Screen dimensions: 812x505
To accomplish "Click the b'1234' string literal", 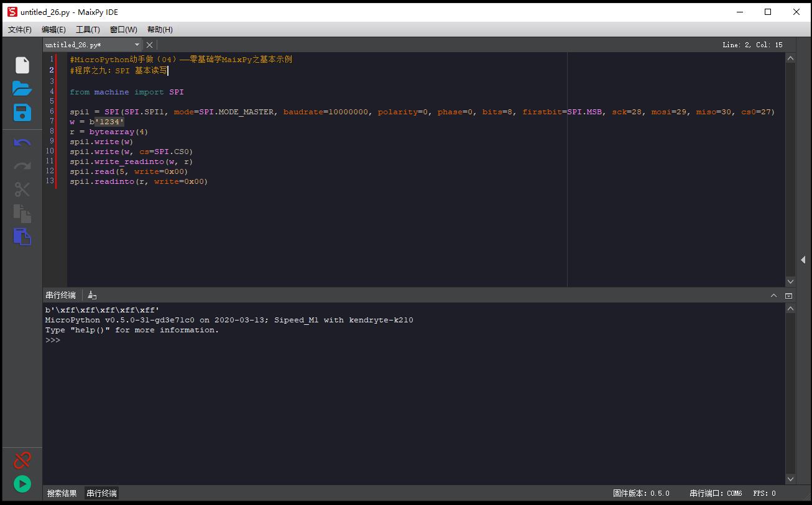I will coord(107,122).
